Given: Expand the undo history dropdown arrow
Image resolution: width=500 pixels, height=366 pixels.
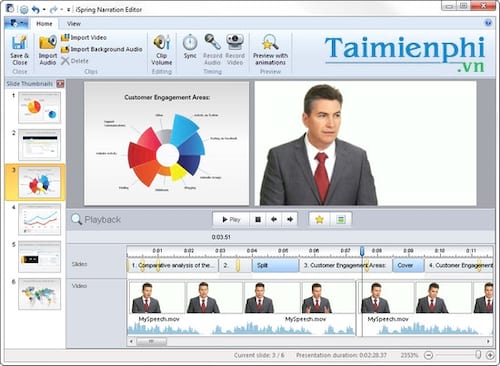Looking at the screenshot, I should click(x=44, y=10).
